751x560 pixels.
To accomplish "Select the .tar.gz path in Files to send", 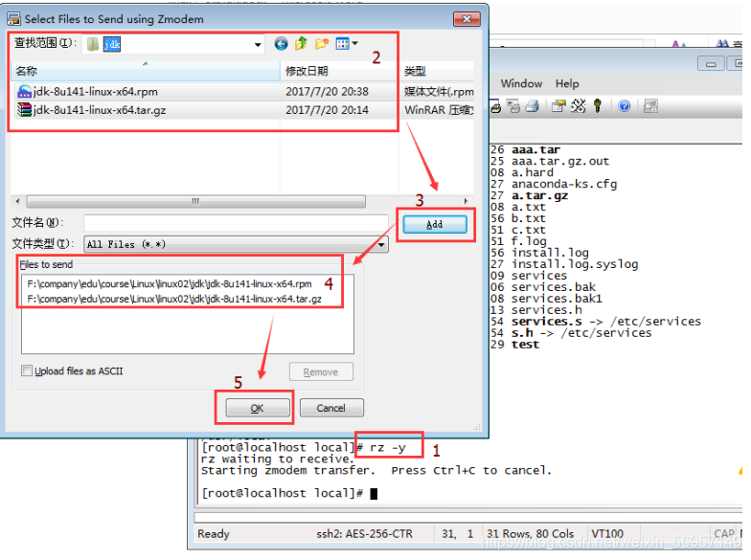I will pos(174,299).
